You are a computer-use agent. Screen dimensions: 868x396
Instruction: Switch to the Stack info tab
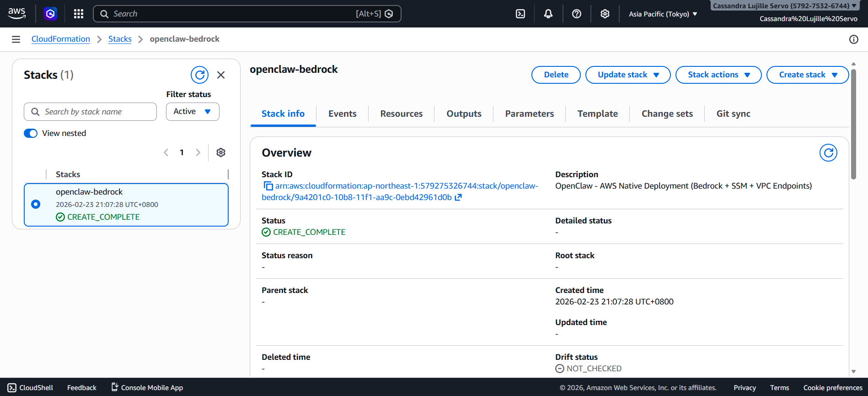pos(283,114)
